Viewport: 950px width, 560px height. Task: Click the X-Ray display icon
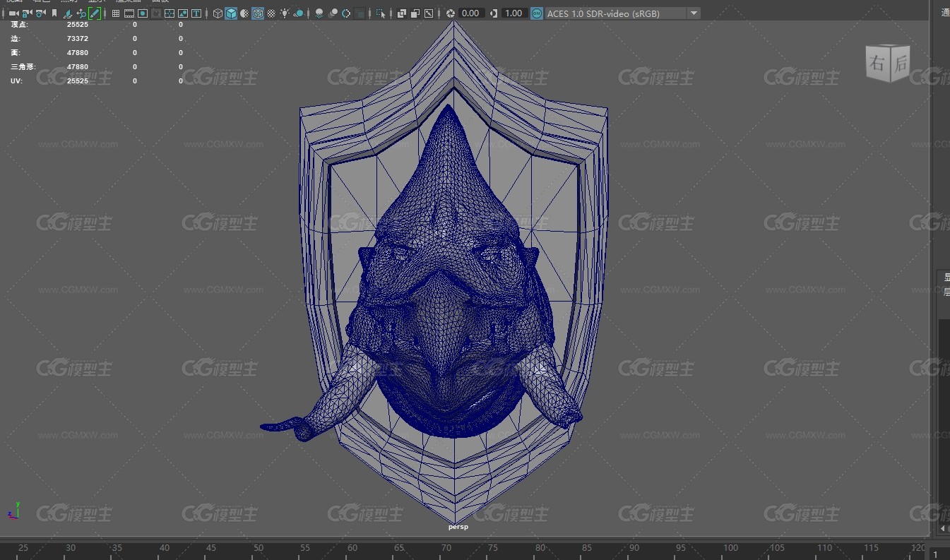[402, 13]
